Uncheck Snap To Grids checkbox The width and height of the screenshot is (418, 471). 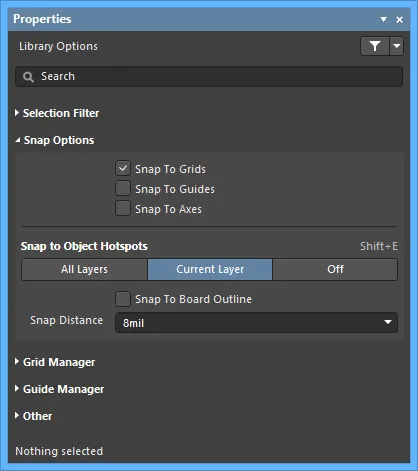point(123,169)
